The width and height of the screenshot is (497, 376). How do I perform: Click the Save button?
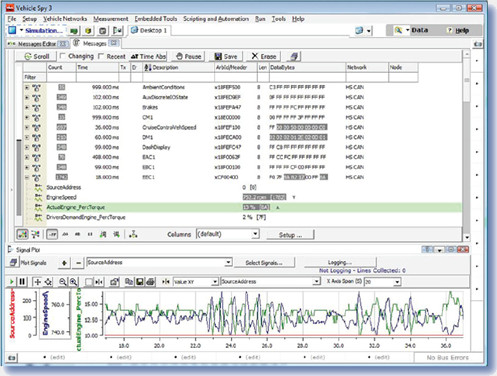pyautogui.click(x=226, y=56)
